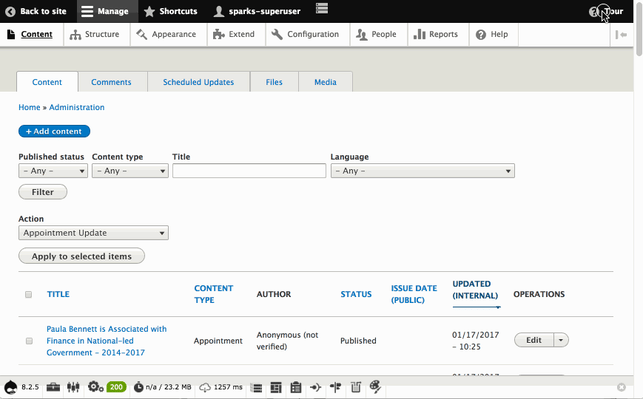The width and height of the screenshot is (643, 399).
Task: Tick the select-all checkbox in table header
Action: 28,294
